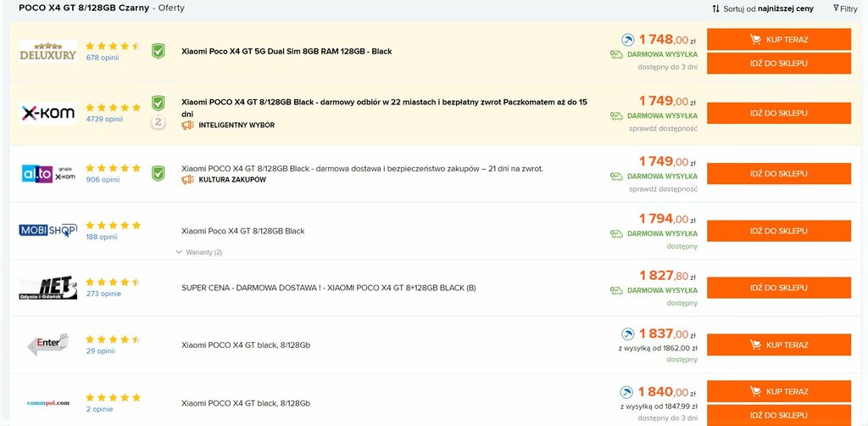Click the star rating of Enter shop
868x426 pixels.
pyautogui.click(x=113, y=339)
